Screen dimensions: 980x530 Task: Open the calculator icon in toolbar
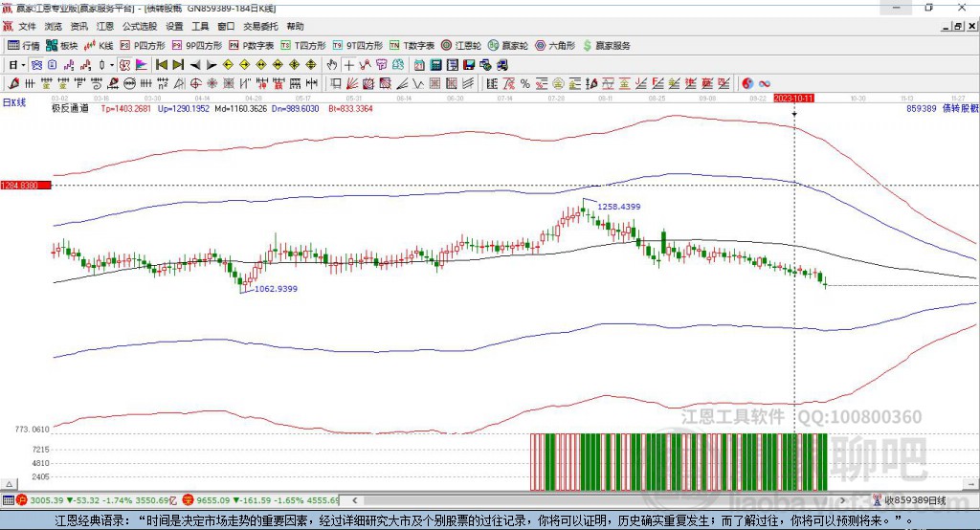436,65
